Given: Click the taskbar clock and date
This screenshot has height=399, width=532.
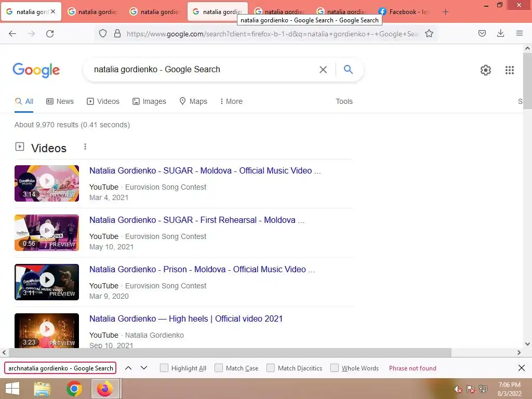Looking at the screenshot, I should [x=509, y=389].
